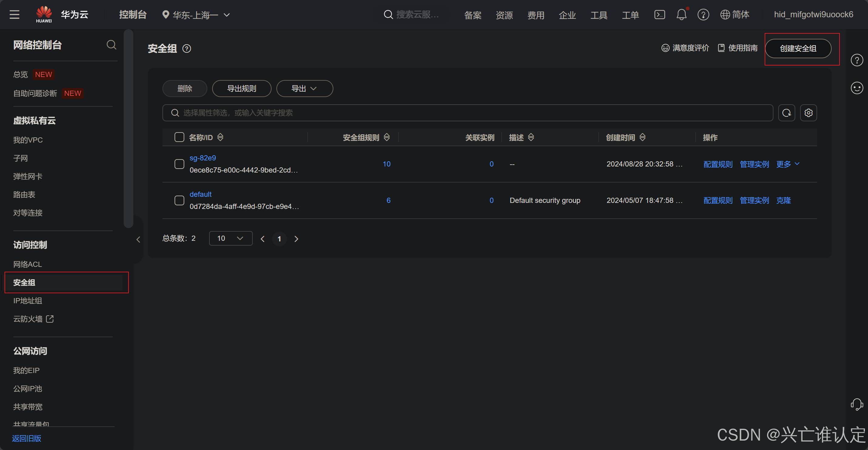Viewport: 868px width, 450px height.
Task: Click right side help circle icon
Action: coord(857,60)
